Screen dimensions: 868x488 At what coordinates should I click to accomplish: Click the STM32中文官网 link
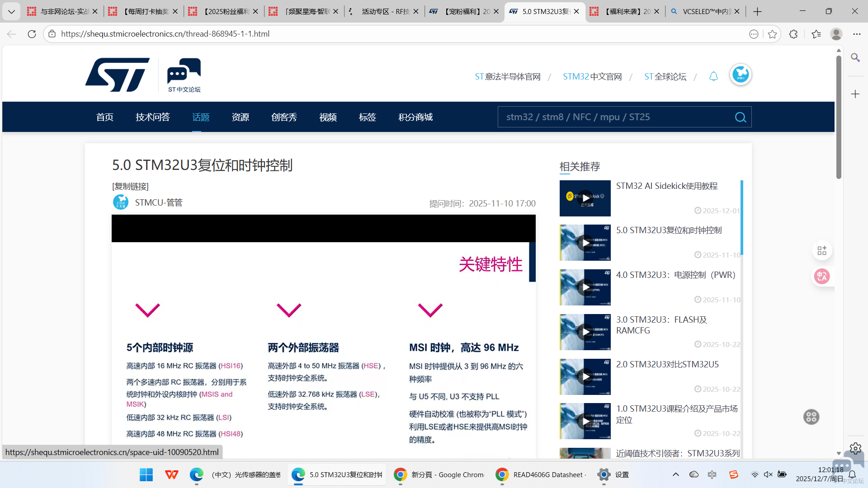click(x=592, y=76)
